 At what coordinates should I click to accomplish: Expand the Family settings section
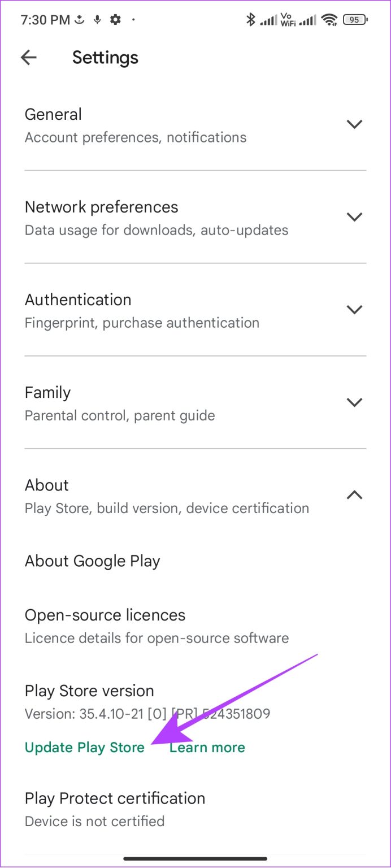355,402
